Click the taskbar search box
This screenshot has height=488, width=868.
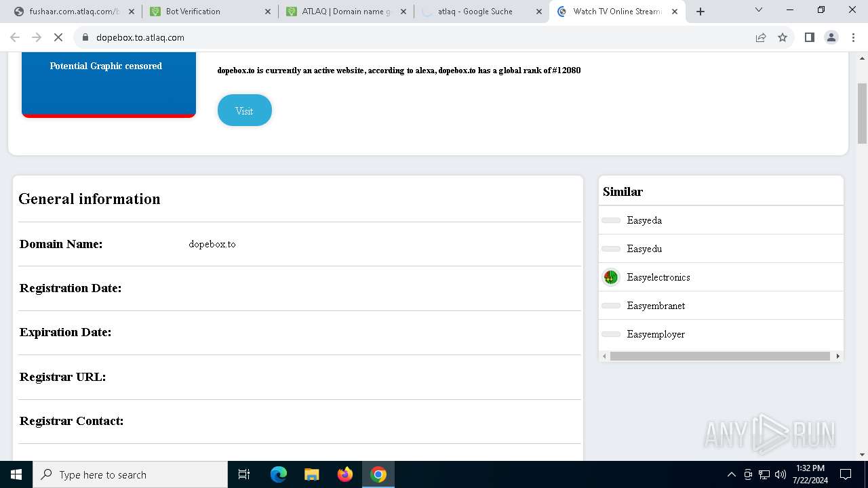pos(130,474)
